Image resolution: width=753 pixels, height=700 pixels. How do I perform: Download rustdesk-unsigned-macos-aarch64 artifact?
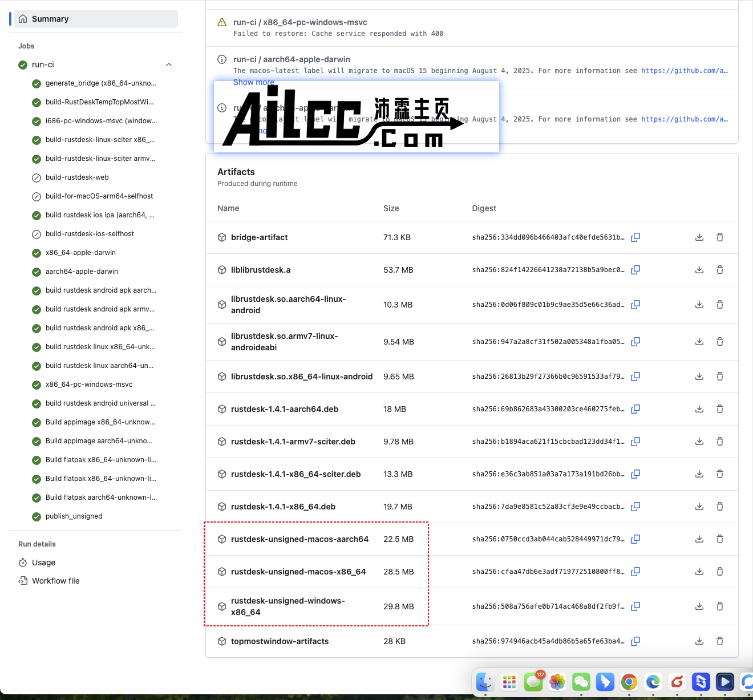point(699,539)
